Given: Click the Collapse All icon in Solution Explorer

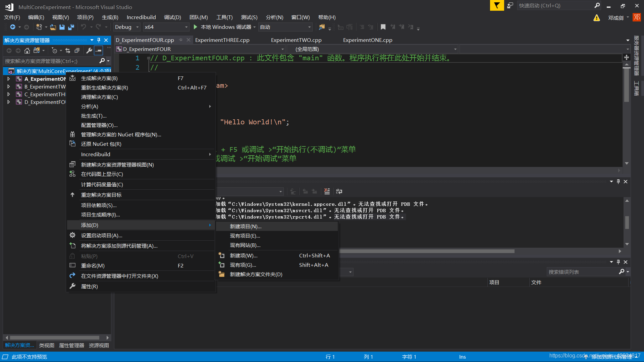Looking at the screenshot, I should click(x=77, y=51).
